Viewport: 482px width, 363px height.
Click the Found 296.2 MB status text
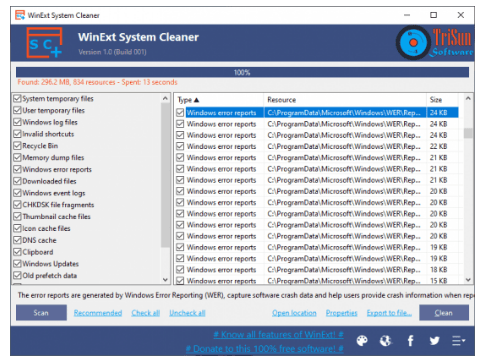(97, 82)
